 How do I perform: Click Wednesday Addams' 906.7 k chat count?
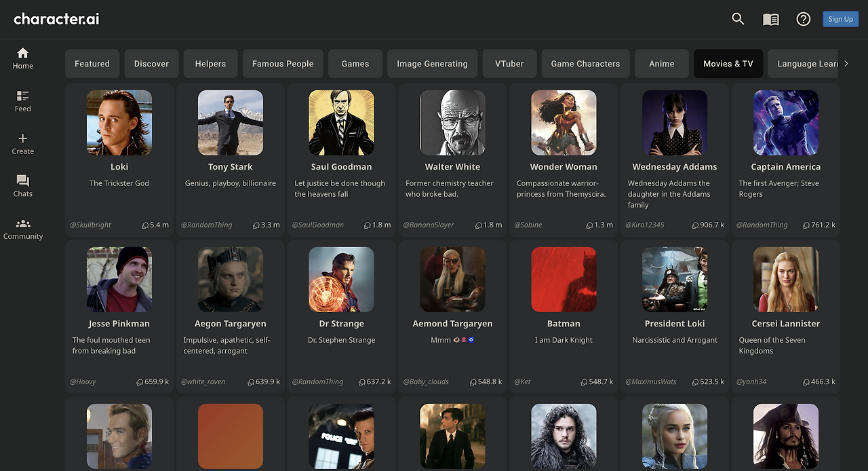pyautogui.click(x=708, y=225)
